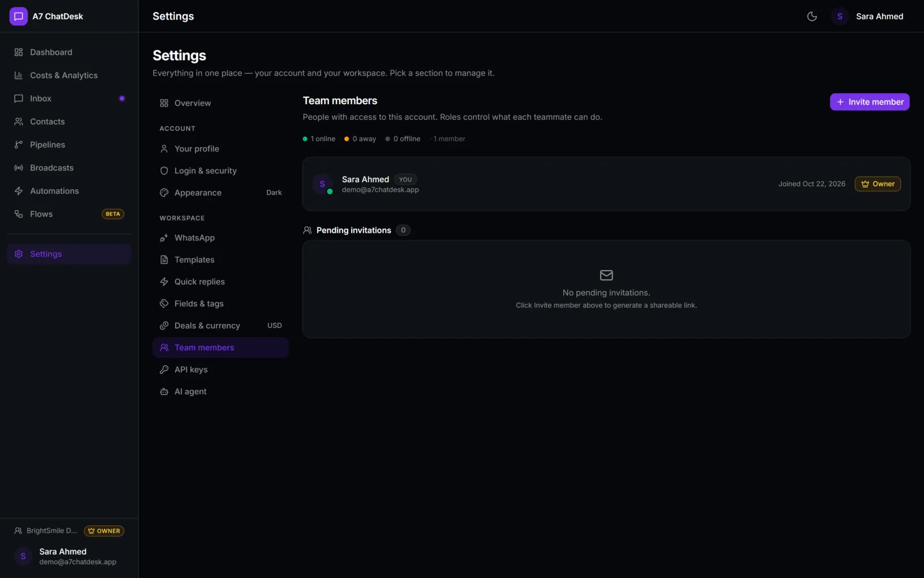Viewport: 924px width, 578px height.
Task: Click the Appearance palette icon
Action: pos(164,192)
